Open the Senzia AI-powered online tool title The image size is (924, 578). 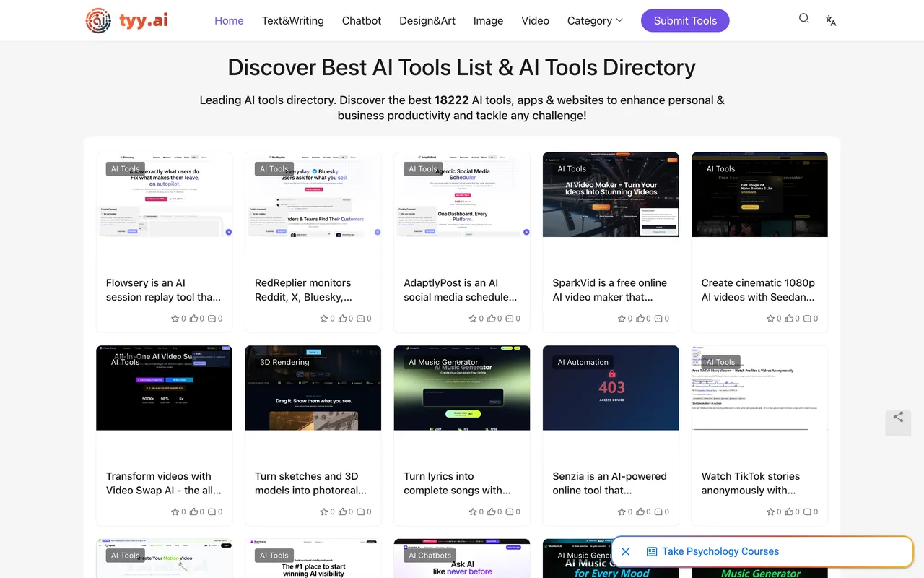coord(610,483)
